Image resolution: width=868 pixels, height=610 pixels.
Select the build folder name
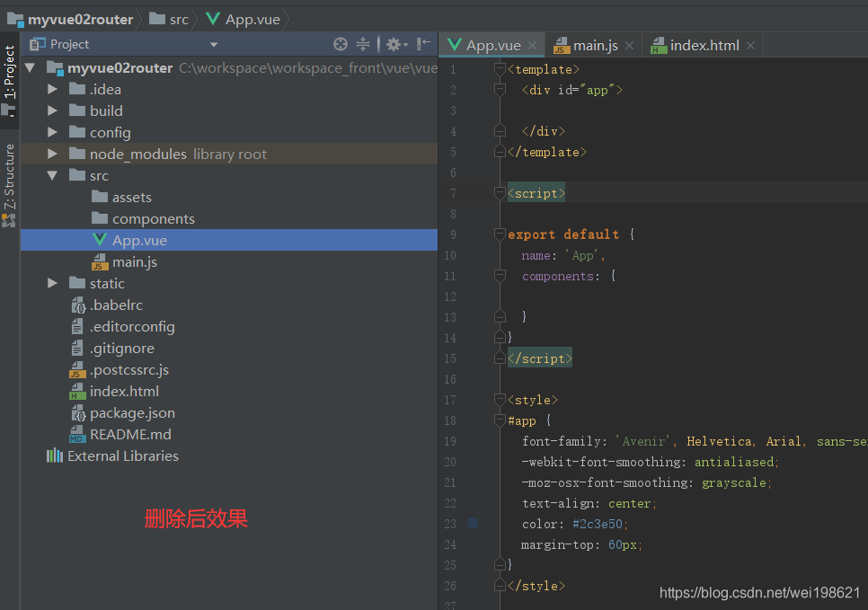pos(106,111)
